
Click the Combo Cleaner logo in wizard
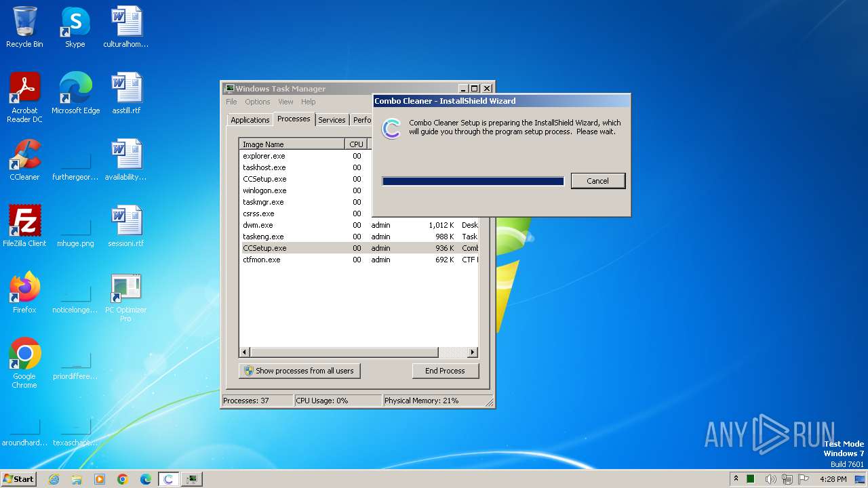391,129
